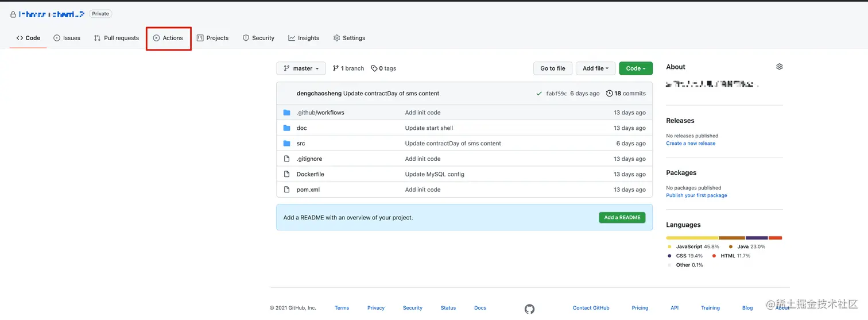868x320 pixels.
Task: Open the Releases heading link
Action: click(680, 121)
